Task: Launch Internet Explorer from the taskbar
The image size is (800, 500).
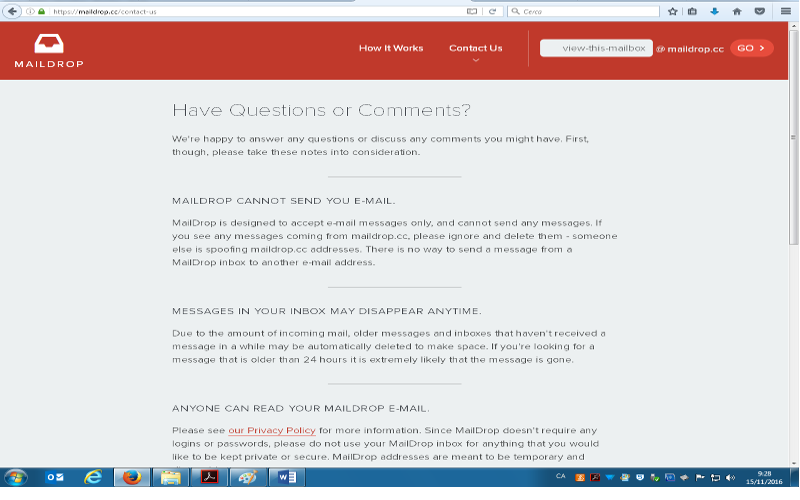Action: pos(93,477)
